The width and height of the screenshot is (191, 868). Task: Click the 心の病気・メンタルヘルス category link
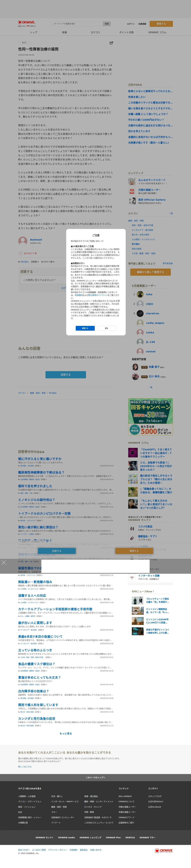tap(143, 239)
